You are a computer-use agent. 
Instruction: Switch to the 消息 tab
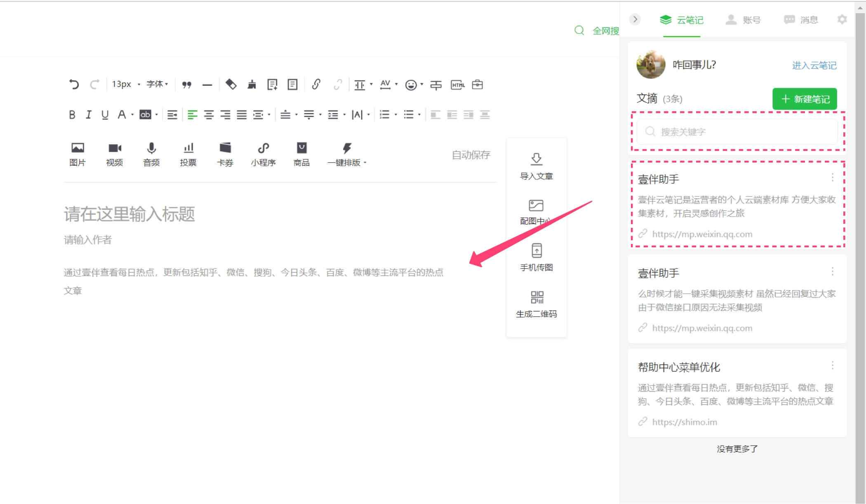[x=801, y=20]
